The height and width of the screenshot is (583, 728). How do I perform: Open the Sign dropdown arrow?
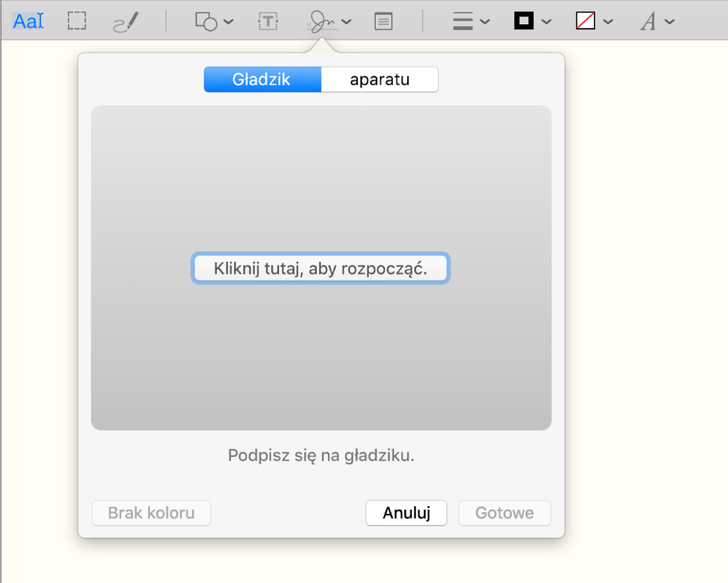click(x=347, y=21)
